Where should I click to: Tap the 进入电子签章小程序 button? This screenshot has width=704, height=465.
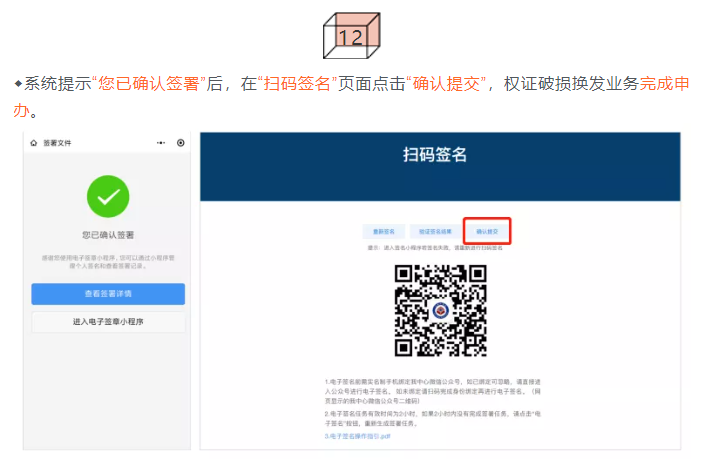click(x=108, y=321)
